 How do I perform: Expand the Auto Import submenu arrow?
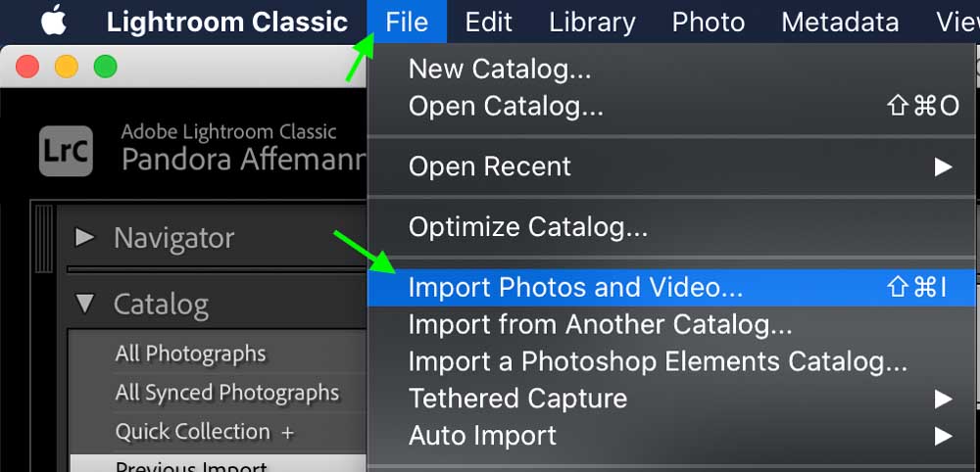943,435
